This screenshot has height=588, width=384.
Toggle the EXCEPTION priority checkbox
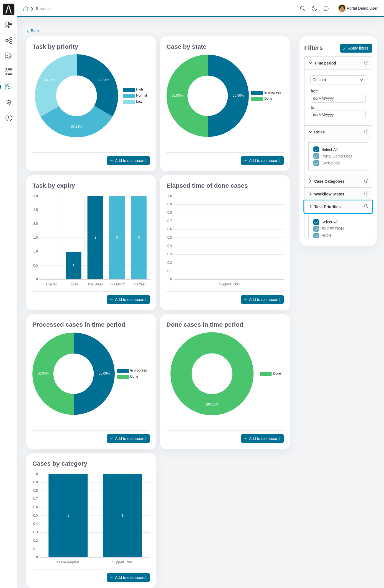click(316, 229)
